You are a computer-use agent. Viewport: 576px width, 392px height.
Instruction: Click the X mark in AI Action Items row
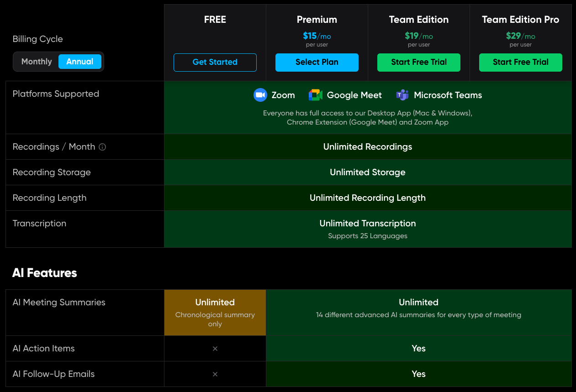tap(215, 349)
